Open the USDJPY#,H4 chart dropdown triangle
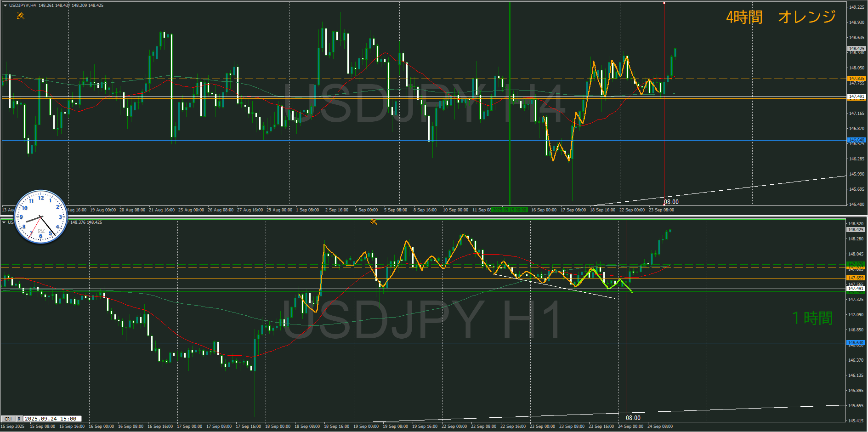Screen dimensions: 868x432 click(5, 6)
